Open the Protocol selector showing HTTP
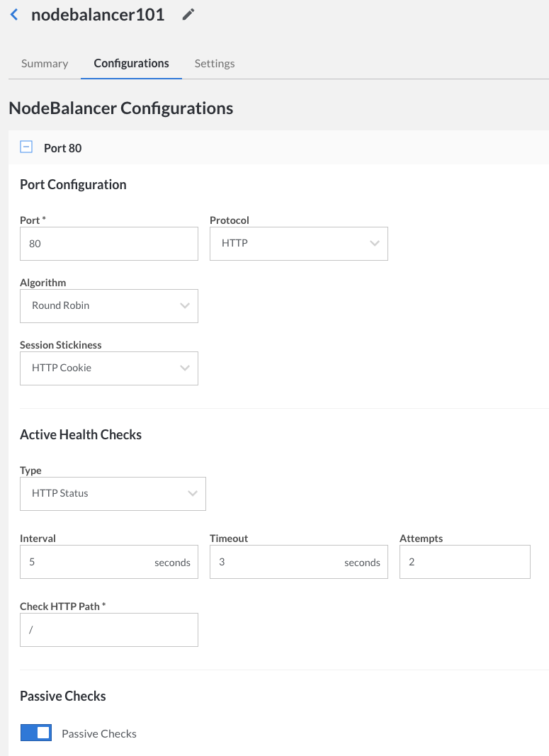Viewport: 549px width, 756px height. click(x=298, y=243)
